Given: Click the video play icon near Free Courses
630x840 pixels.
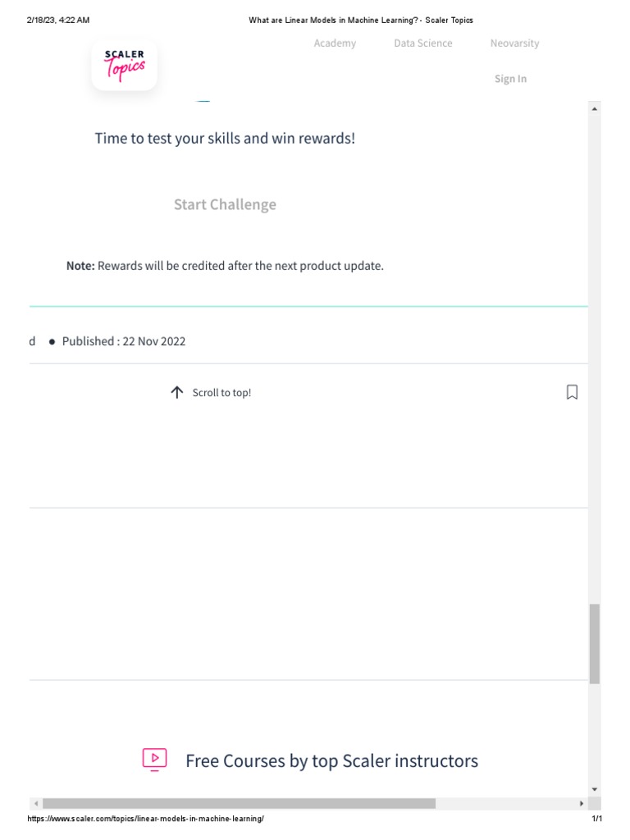Looking at the screenshot, I should pos(154,760).
